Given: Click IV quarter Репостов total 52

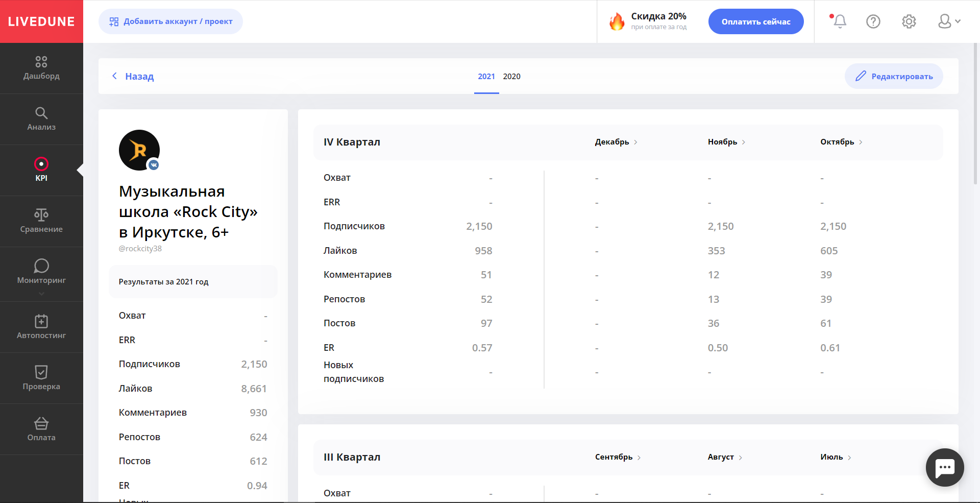Looking at the screenshot, I should [x=486, y=299].
